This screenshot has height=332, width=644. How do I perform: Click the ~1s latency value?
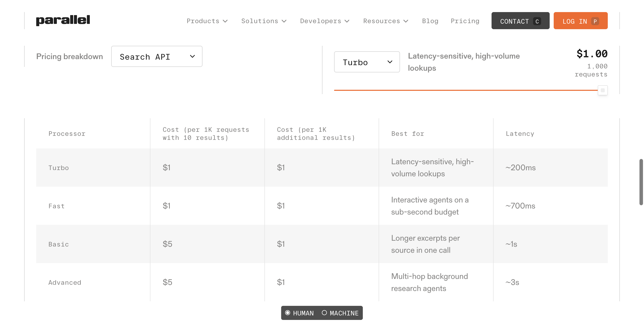511,244
